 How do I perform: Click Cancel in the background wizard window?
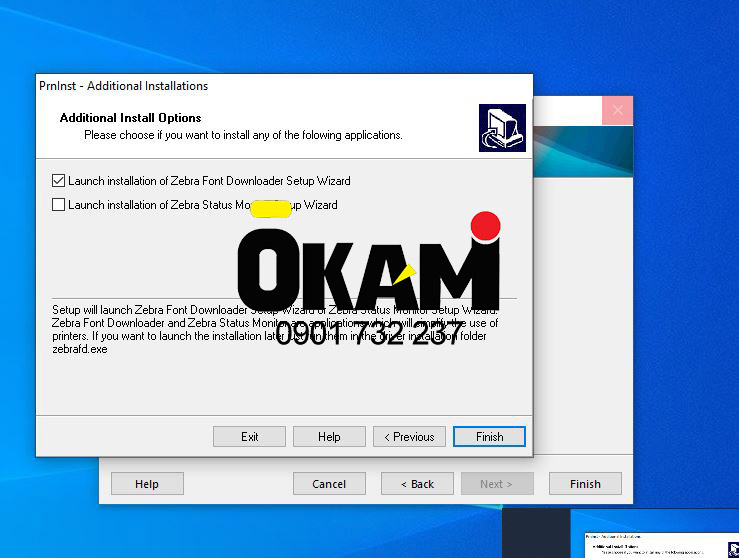(329, 484)
